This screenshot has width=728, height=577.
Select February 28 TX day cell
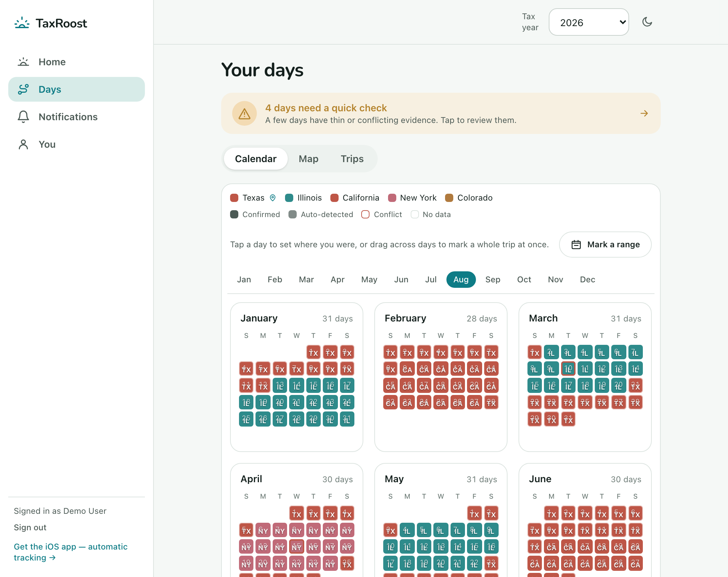[491, 403]
